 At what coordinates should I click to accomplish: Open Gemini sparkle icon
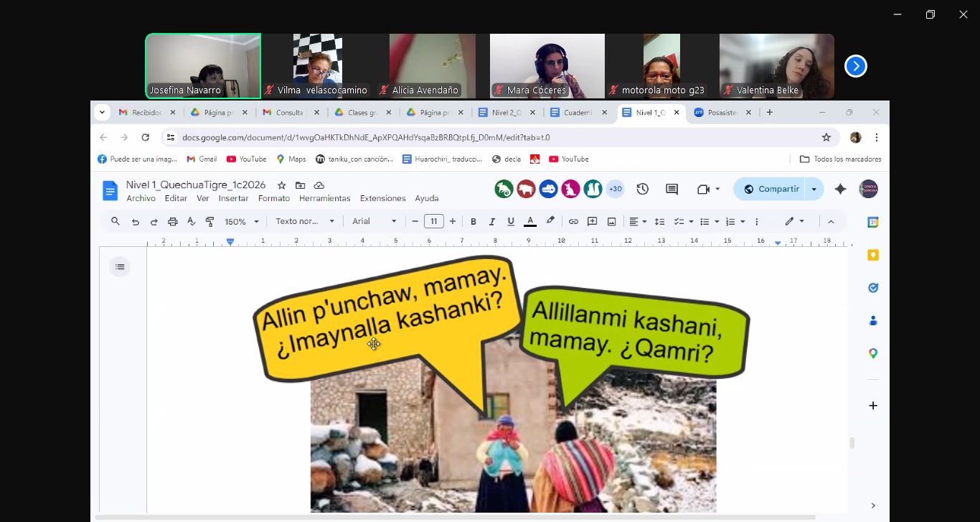point(840,189)
